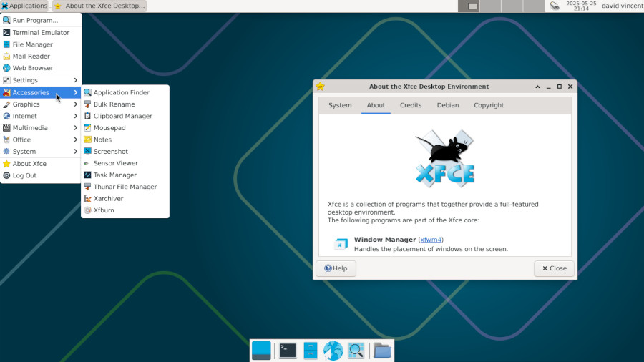Open File Manager from the Applications menu
This screenshot has width=644, height=362.
[x=41, y=44]
